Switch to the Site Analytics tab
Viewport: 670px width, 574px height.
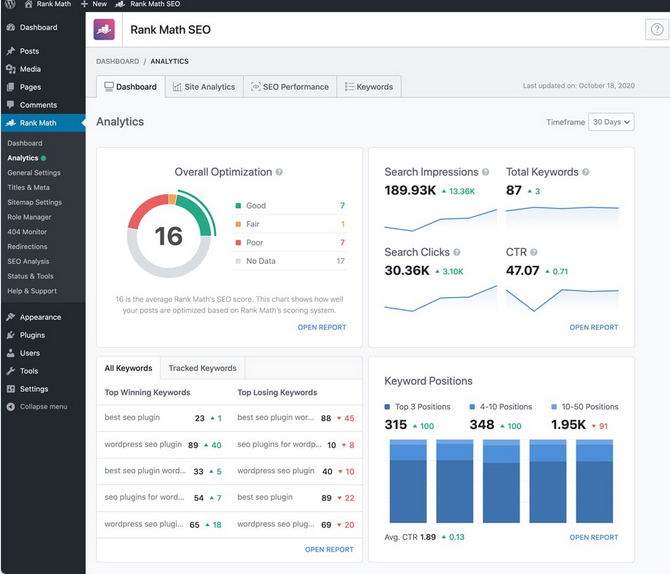[203, 87]
